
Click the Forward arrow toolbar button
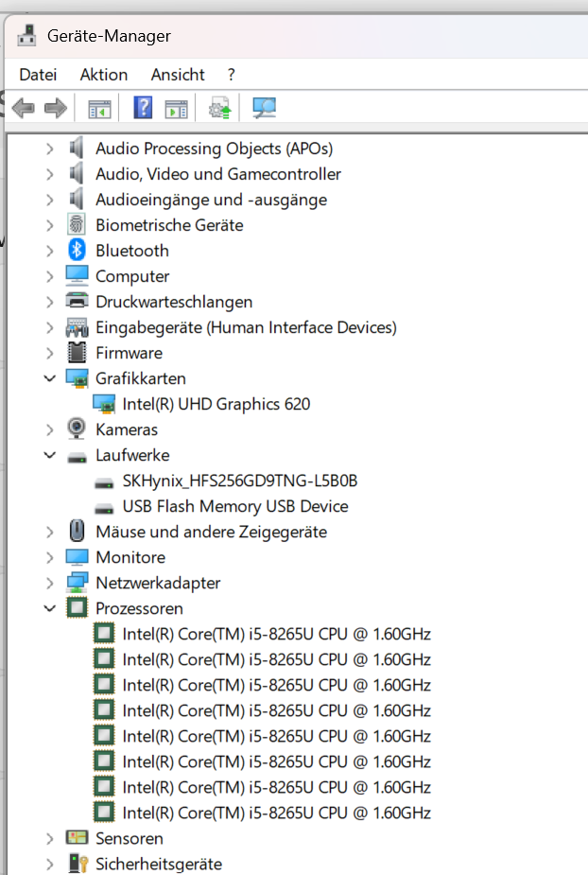pos(55,108)
